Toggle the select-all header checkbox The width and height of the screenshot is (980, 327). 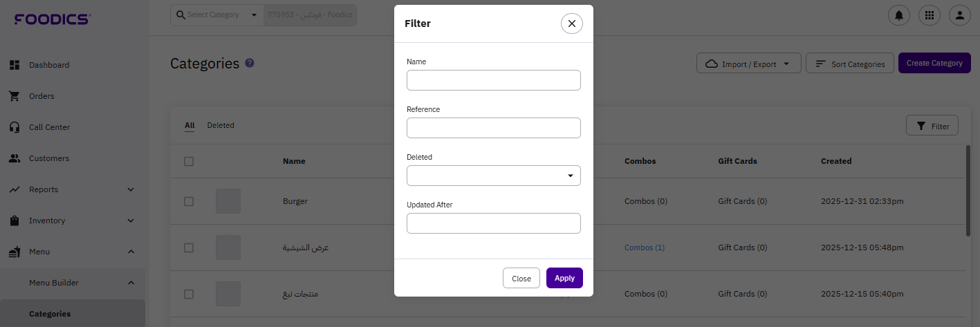coord(189,161)
